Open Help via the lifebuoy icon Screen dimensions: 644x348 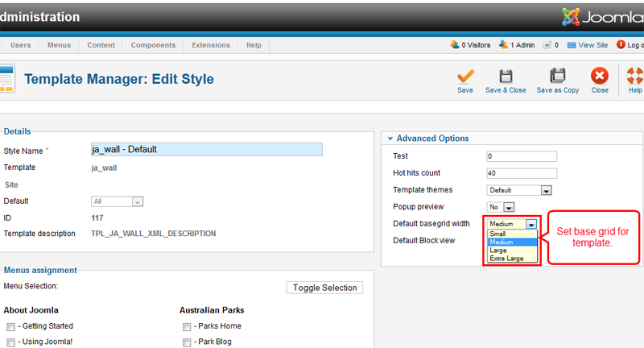[x=635, y=76]
